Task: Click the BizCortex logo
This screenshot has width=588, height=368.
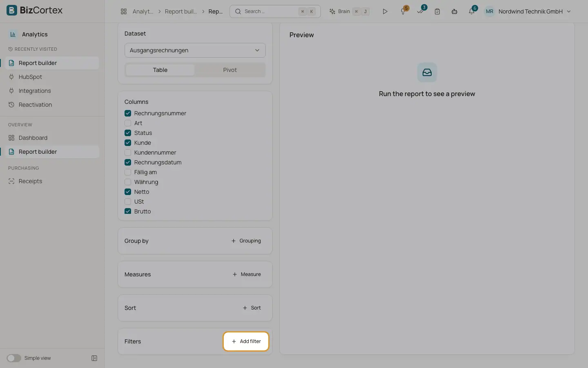Action: coord(35,10)
